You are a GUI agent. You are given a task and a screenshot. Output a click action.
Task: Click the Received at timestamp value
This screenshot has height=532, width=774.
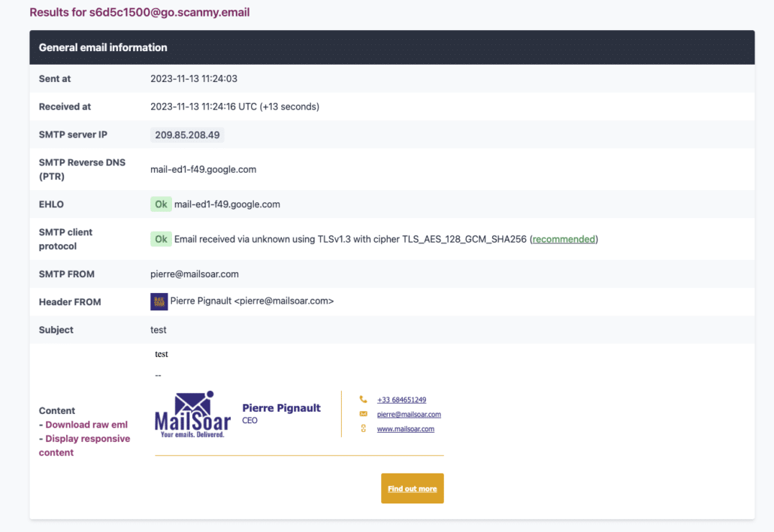tap(235, 107)
